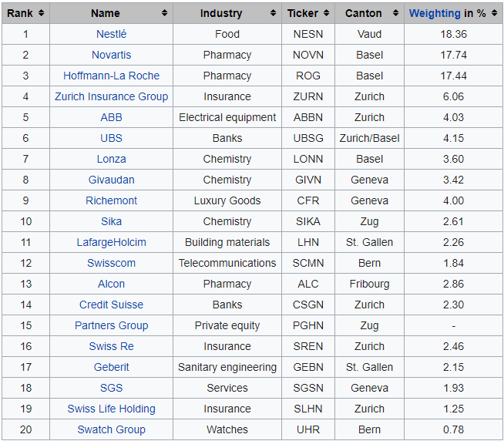
Task: Click the 18.36 weighting value
Action: pyautogui.click(x=454, y=34)
